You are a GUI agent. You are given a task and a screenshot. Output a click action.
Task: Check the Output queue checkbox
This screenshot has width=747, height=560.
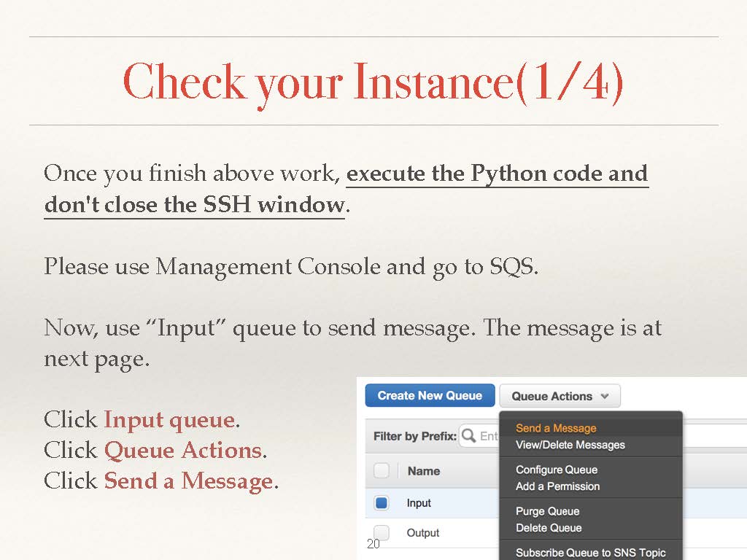pos(381,533)
